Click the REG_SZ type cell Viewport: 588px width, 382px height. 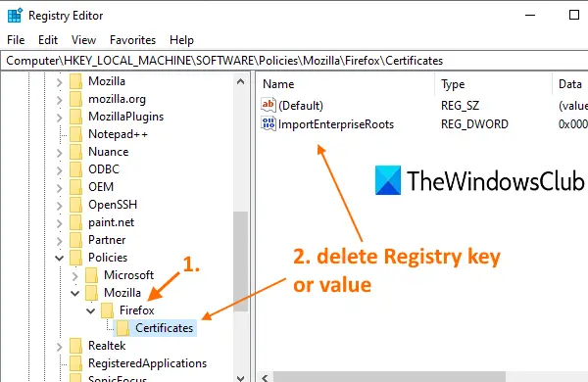(461, 106)
